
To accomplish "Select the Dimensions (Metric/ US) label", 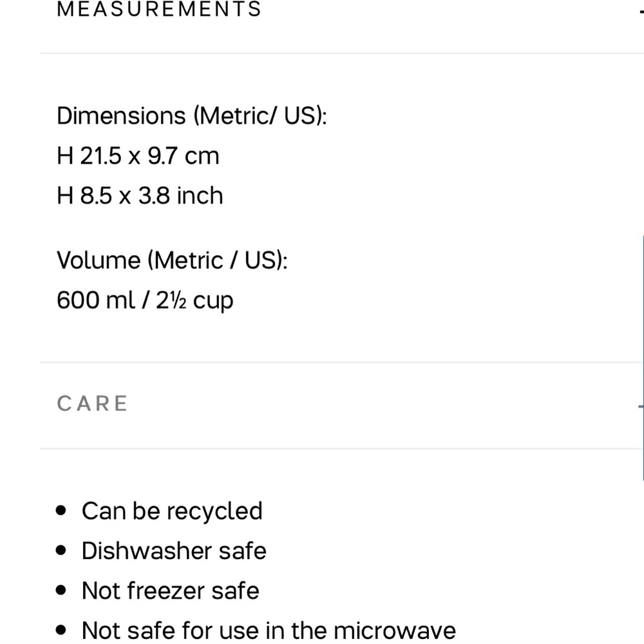I will click(x=192, y=116).
